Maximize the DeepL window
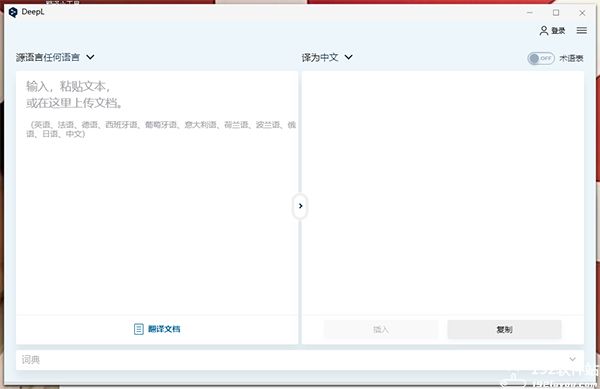 (x=556, y=13)
